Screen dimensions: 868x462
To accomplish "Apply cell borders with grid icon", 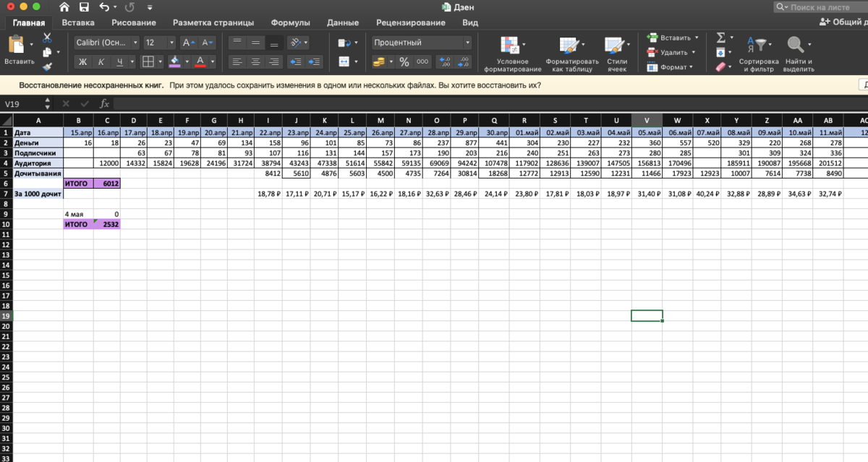I will coord(148,61).
